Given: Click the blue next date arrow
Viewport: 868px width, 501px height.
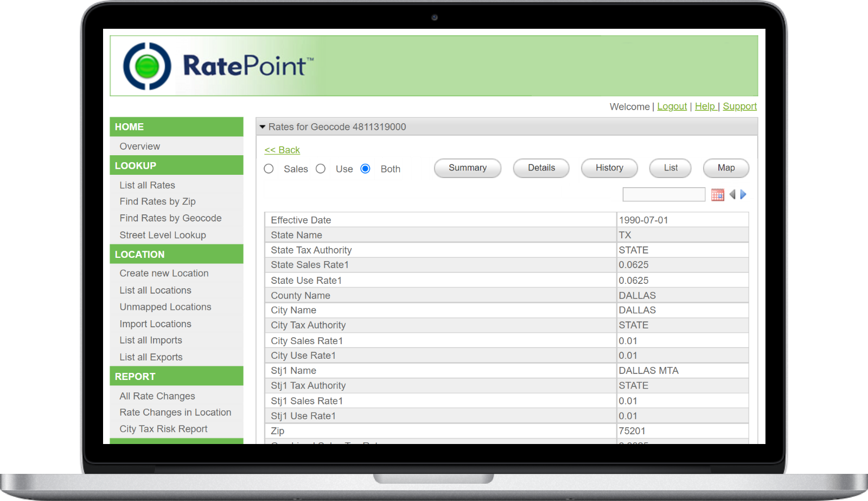Looking at the screenshot, I should pos(743,194).
